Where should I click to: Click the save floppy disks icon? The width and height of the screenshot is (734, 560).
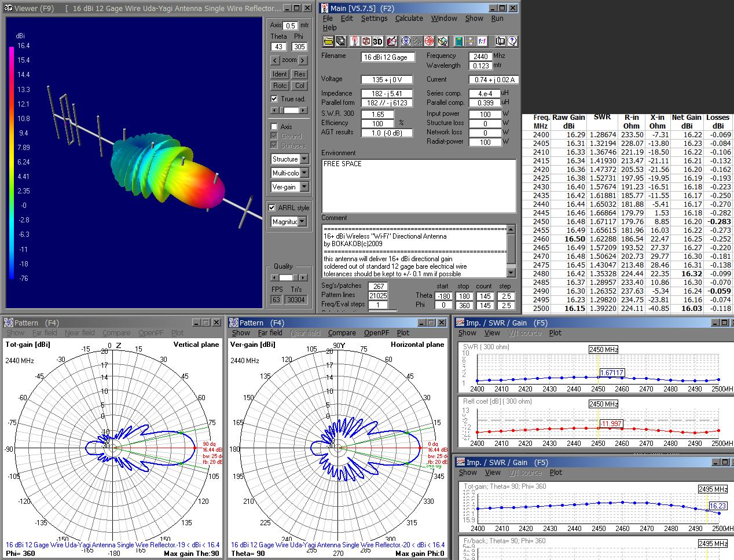coord(340,41)
